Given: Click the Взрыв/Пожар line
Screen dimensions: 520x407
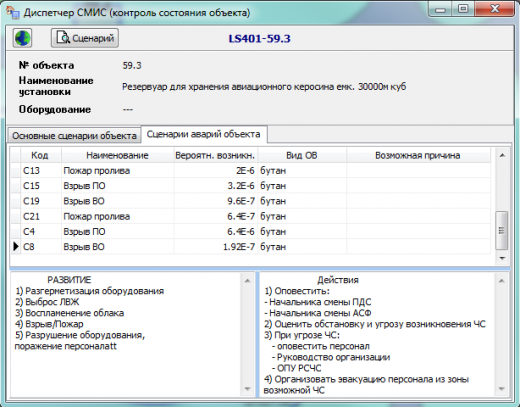Looking at the screenshot, I should coord(49,324).
